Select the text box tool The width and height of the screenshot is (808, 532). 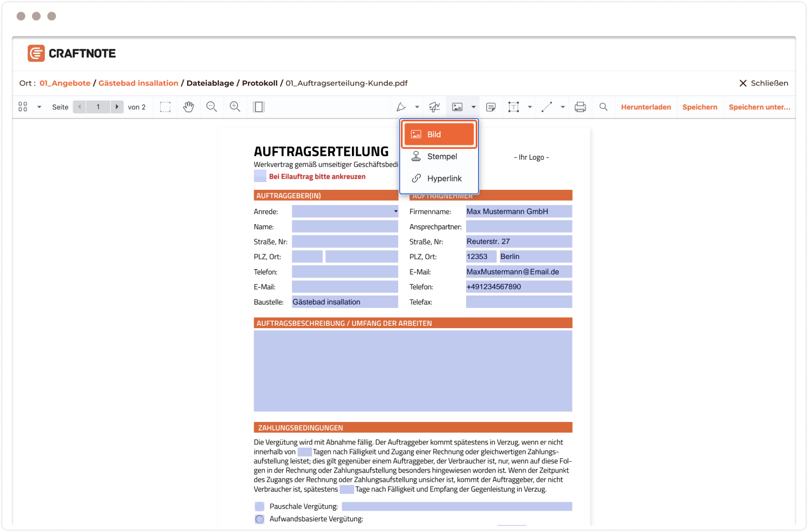[x=513, y=107]
